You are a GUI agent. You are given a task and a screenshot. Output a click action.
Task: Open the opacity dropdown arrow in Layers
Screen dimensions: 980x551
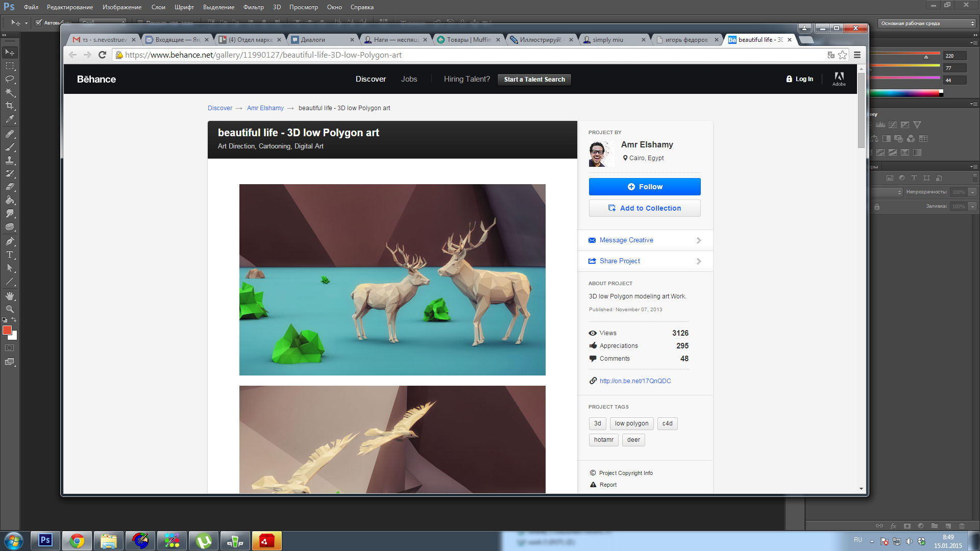[973, 192]
